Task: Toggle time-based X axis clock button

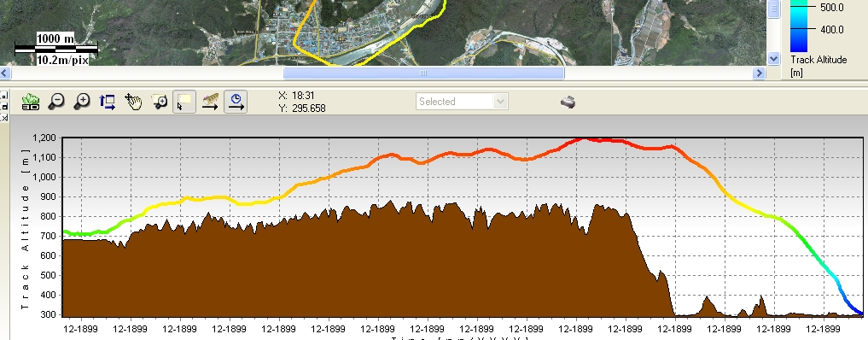Action: tap(236, 102)
